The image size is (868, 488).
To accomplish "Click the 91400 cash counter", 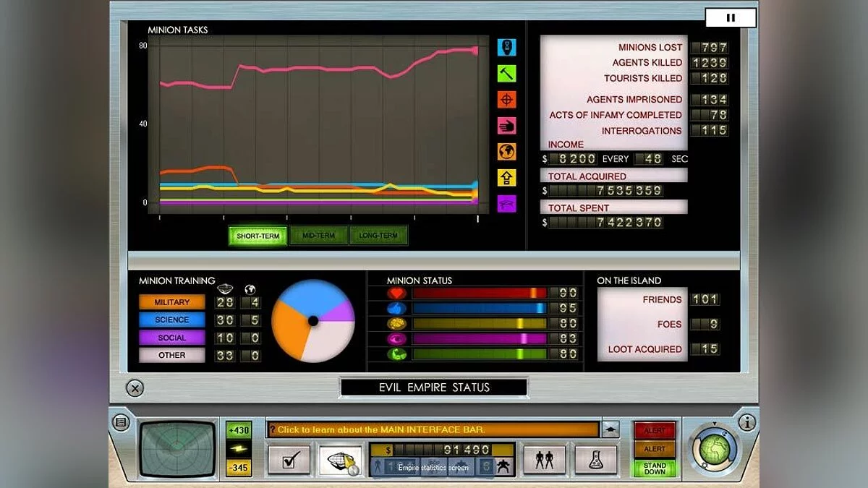I will [442, 450].
